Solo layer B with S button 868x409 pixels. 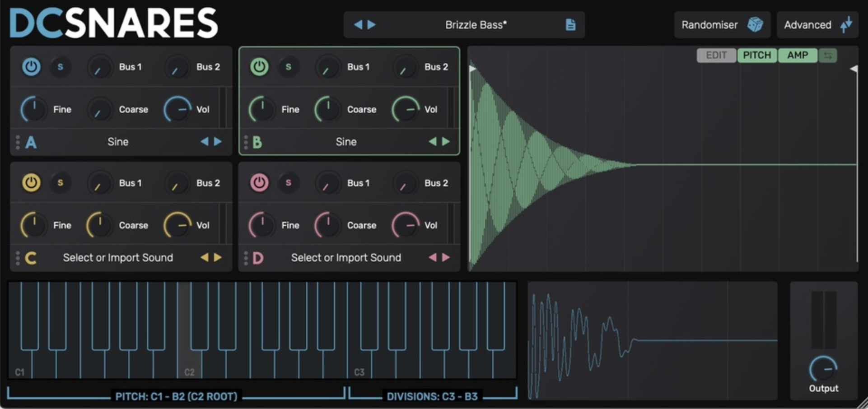pos(288,67)
